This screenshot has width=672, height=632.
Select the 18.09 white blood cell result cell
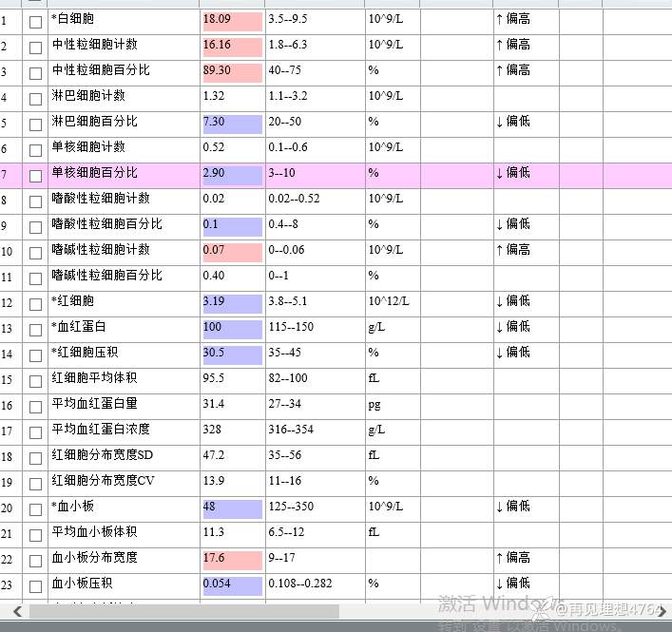(x=231, y=19)
